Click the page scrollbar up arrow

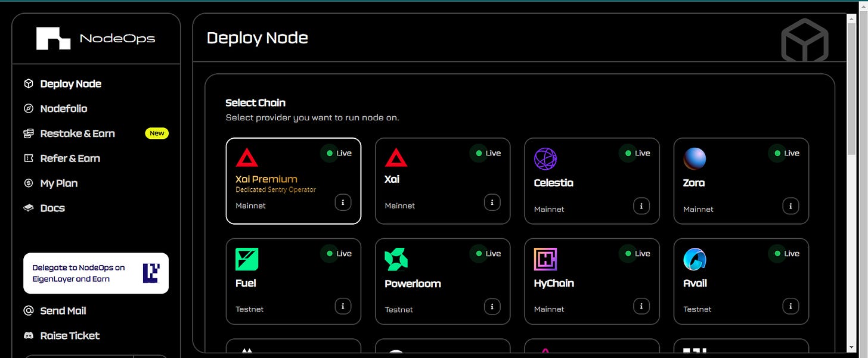click(852, 19)
